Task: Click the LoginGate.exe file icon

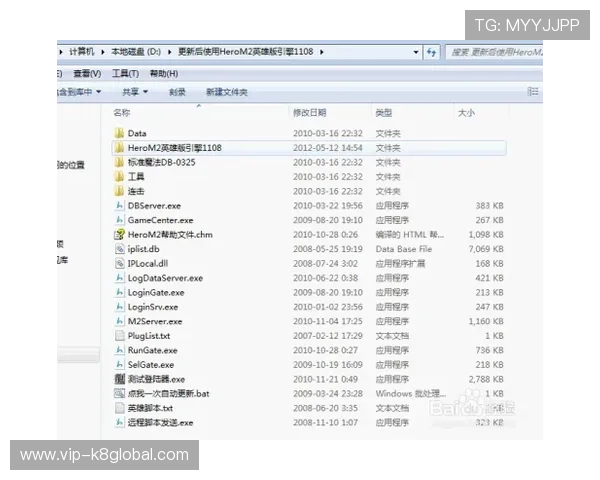Action: pyautogui.click(x=119, y=292)
